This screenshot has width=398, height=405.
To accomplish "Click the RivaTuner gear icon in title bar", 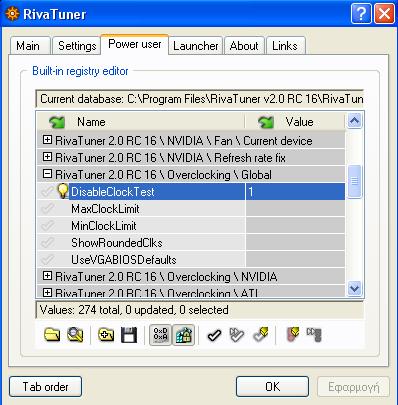I will tap(12, 14).
